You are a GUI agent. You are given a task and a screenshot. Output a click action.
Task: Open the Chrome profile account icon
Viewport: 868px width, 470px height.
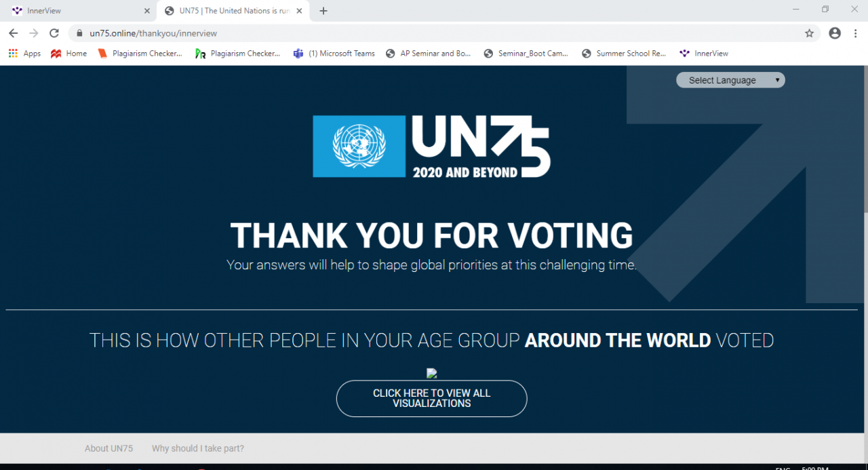[835, 33]
